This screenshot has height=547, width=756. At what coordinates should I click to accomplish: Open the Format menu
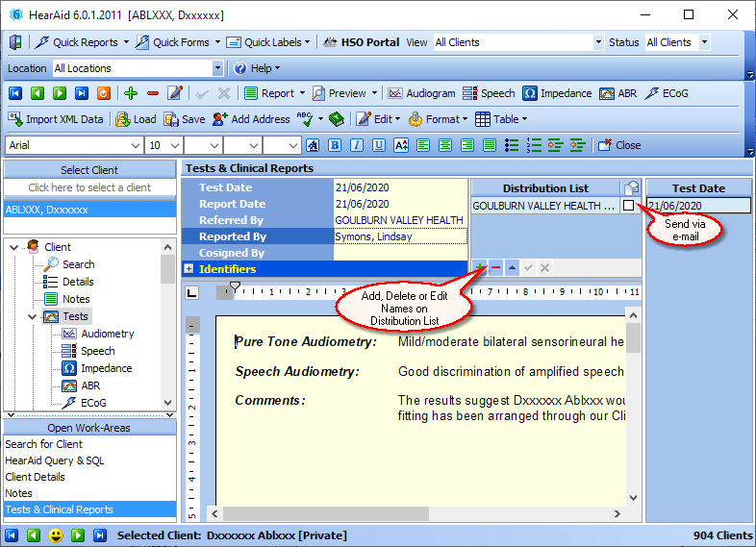pyautogui.click(x=438, y=119)
